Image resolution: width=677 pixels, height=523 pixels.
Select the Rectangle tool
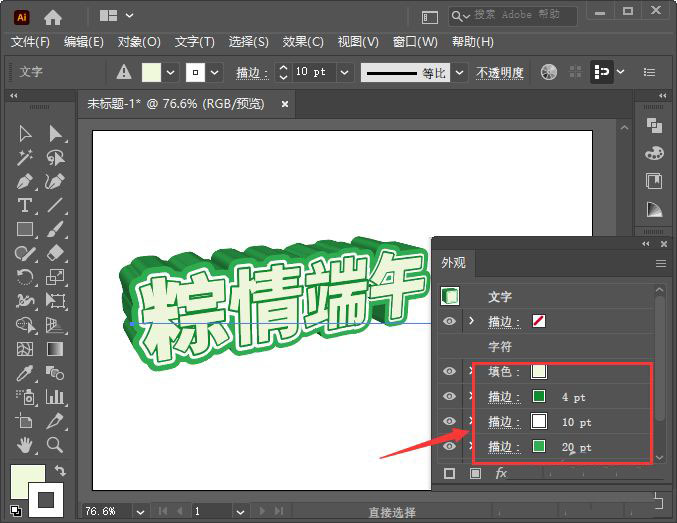pyautogui.click(x=25, y=230)
